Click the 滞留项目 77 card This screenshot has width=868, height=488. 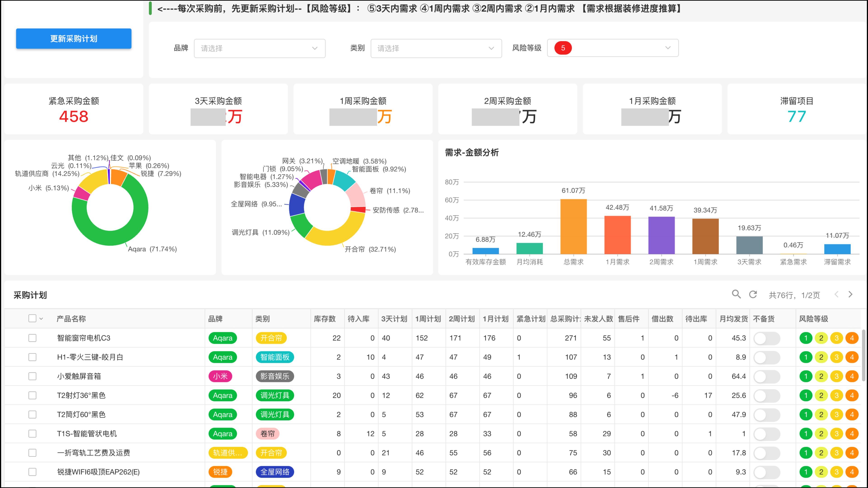pos(797,109)
